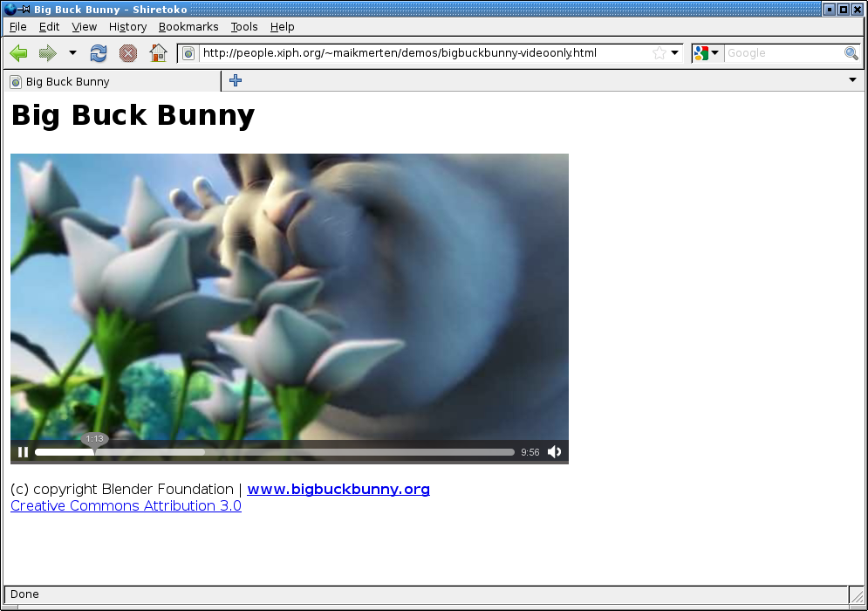This screenshot has height=611, width=868.
Task: Click the green Back arrow button
Action: point(18,53)
